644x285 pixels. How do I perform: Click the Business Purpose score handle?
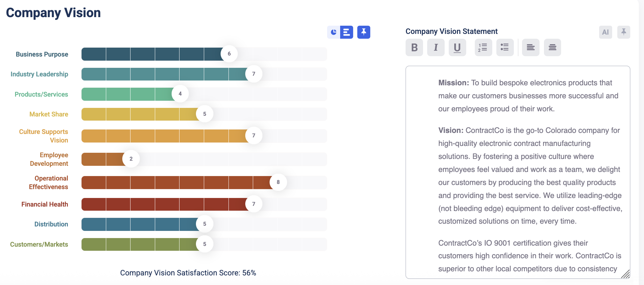point(229,54)
